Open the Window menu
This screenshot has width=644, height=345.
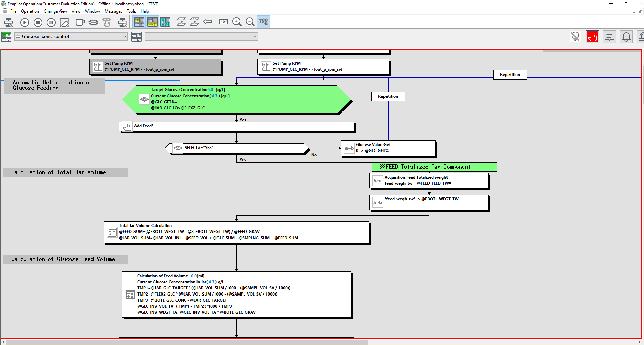click(92, 11)
